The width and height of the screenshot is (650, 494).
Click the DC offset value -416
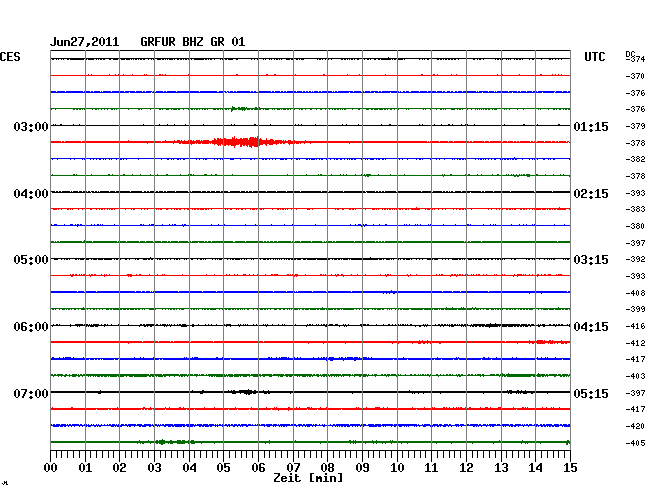[635, 326]
